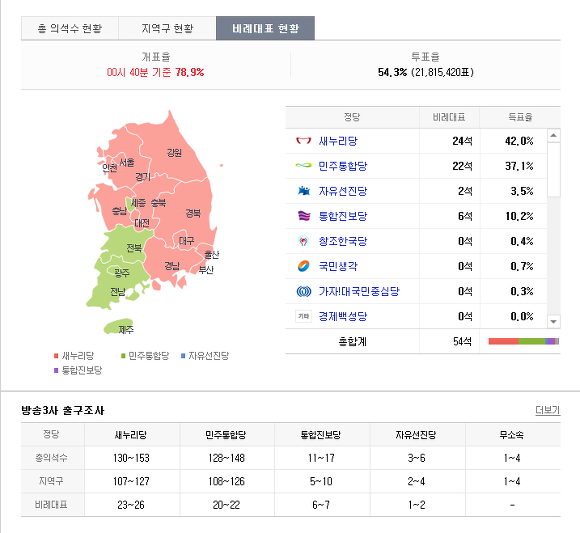
Task: Click the green 민주통합당 legend swatch
Action: pyautogui.click(x=123, y=356)
